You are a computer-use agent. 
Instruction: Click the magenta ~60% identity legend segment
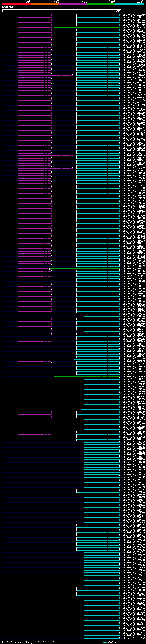73,4
